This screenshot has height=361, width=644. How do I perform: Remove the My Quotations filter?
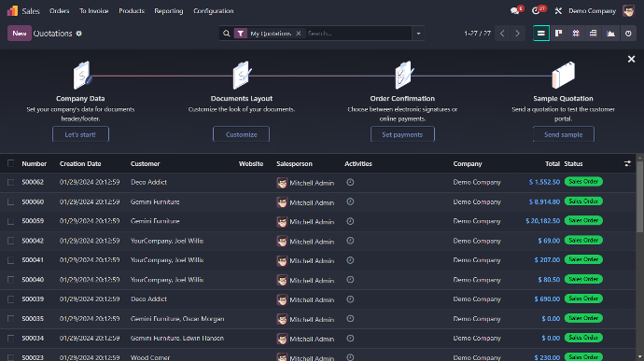click(x=299, y=34)
